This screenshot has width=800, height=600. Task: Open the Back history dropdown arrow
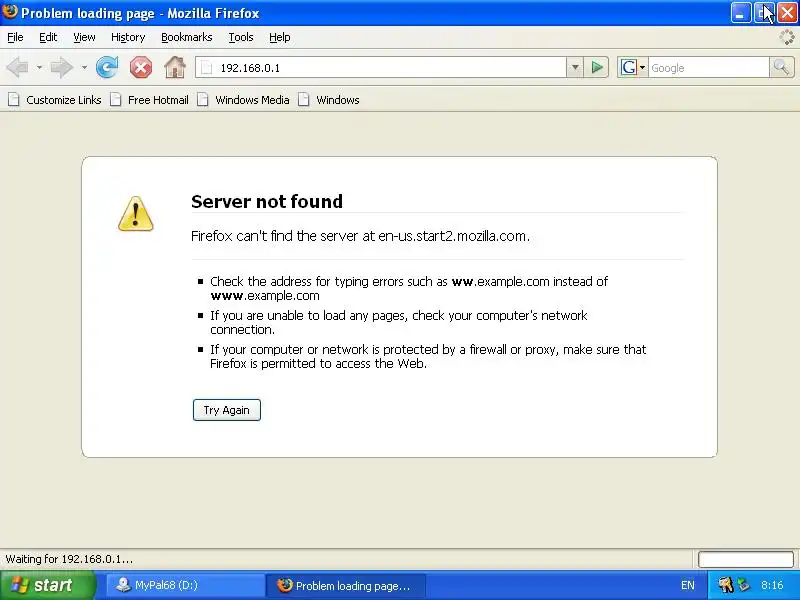click(x=39, y=67)
